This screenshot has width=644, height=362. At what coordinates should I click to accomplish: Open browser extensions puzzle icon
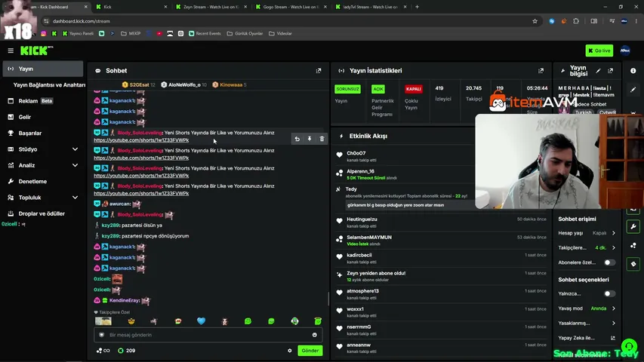coord(576,21)
